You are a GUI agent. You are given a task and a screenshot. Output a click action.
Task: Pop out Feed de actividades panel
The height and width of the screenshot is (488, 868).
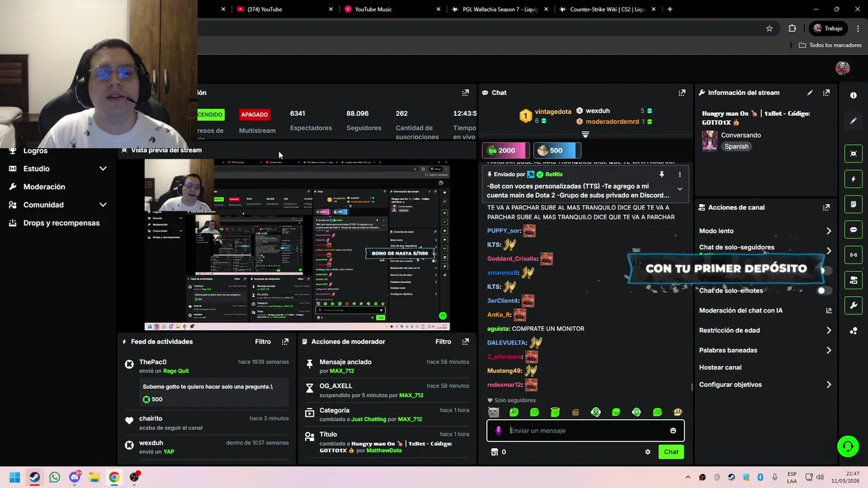285,342
